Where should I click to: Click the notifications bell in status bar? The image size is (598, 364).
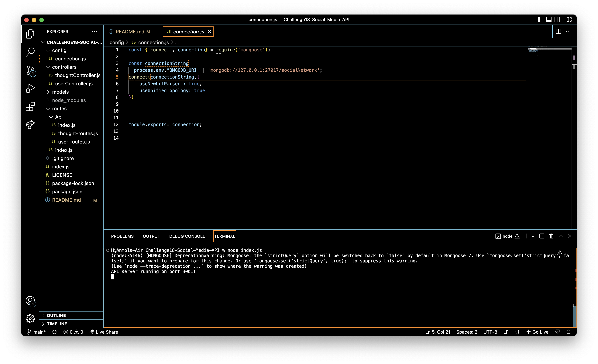click(x=568, y=332)
